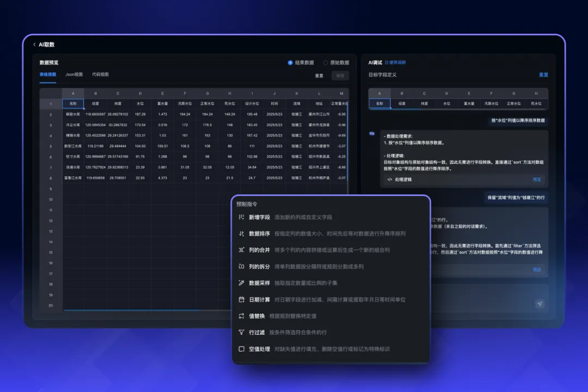This screenshot has height=392, width=588.
Task: Open the 代码视图 tab
Action: pos(100,75)
